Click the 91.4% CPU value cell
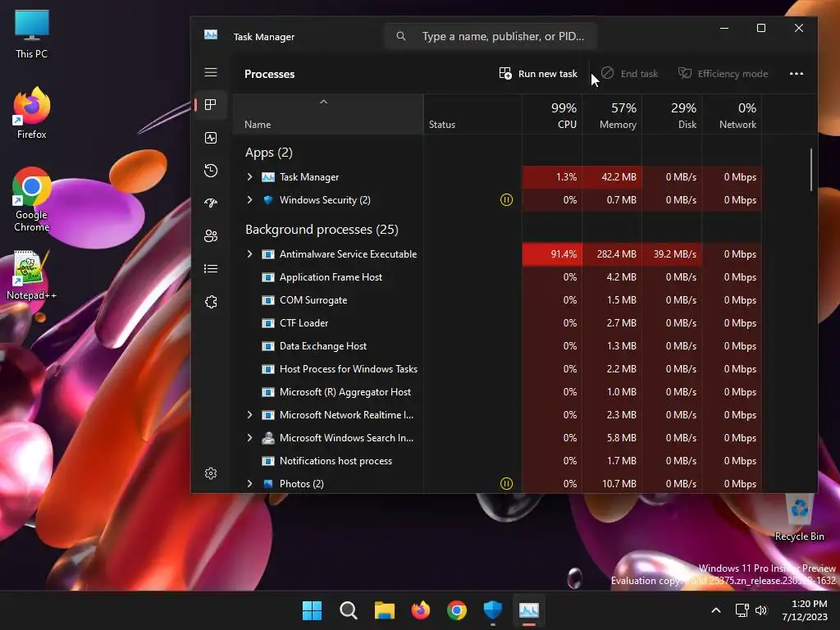 point(552,254)
